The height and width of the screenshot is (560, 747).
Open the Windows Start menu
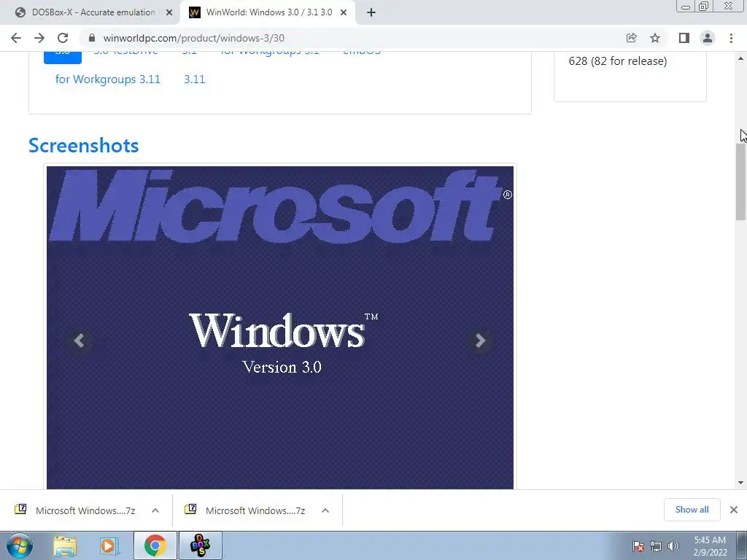[x=19, y=545]
